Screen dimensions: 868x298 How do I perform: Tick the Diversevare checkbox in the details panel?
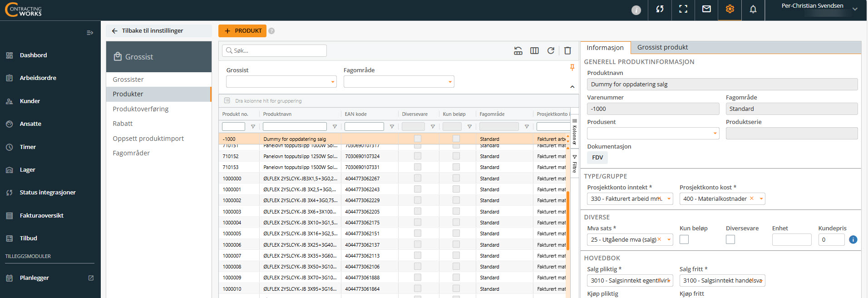(730, 239)
